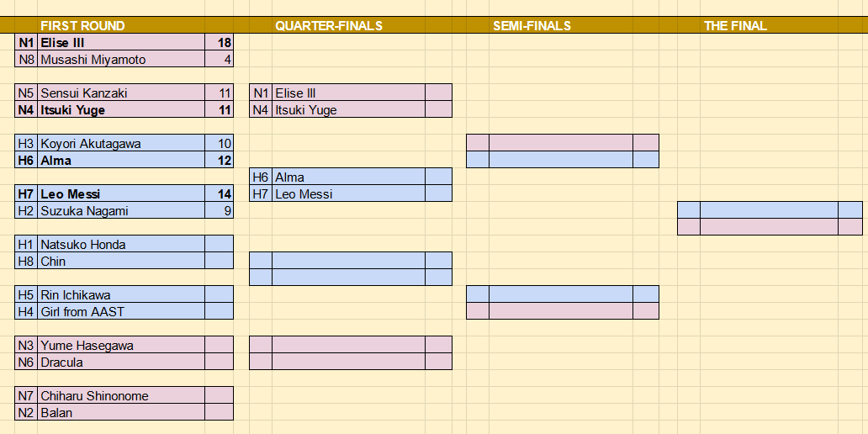Click Musashi Miyamoto's score of 4
868x434 pixels.
pyautogui.click(x=219, y=59)
